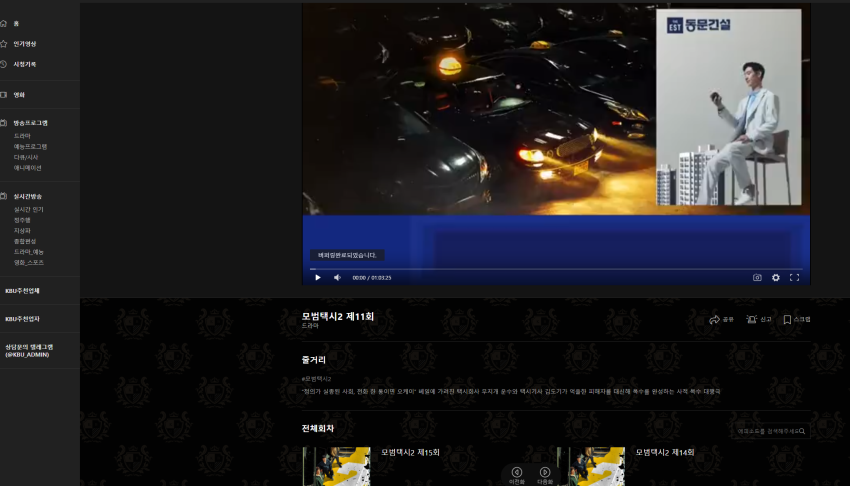The width and height of the screenshot is (850, 486).
Task: Click the TV icon beside 실시간방송
Action: [x=3, y=196]
